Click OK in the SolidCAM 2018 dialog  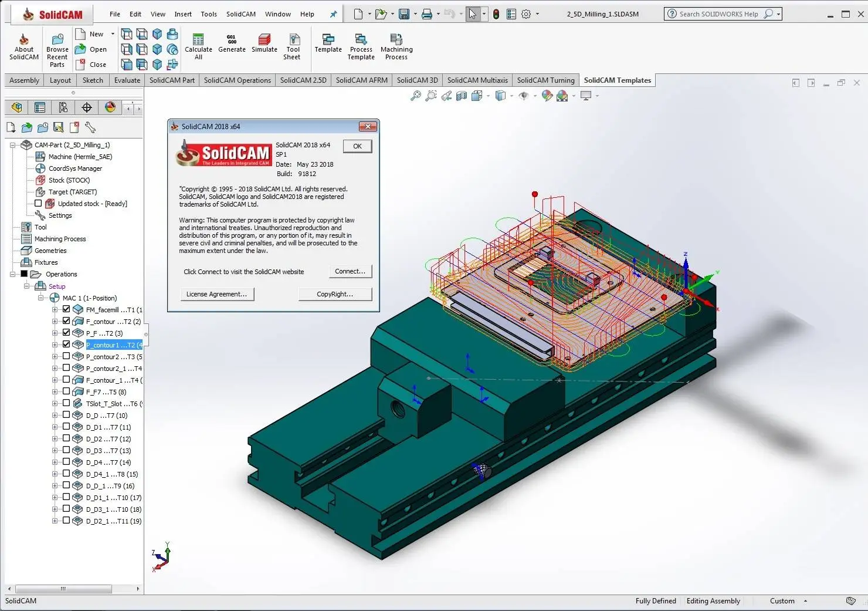[x=357, y=146]
